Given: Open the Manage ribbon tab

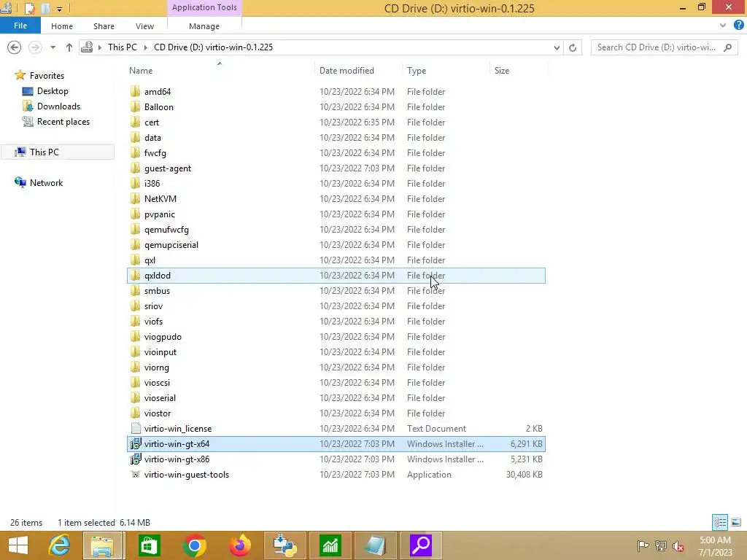Looking at the screenshot, I should pos(204,26).
